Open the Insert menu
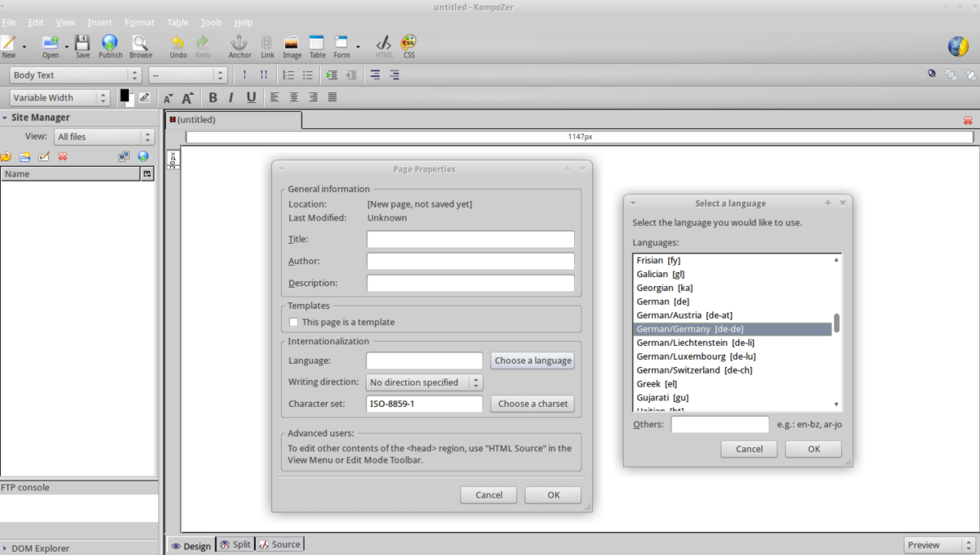The image size is (980, 555). click(100, 22)
